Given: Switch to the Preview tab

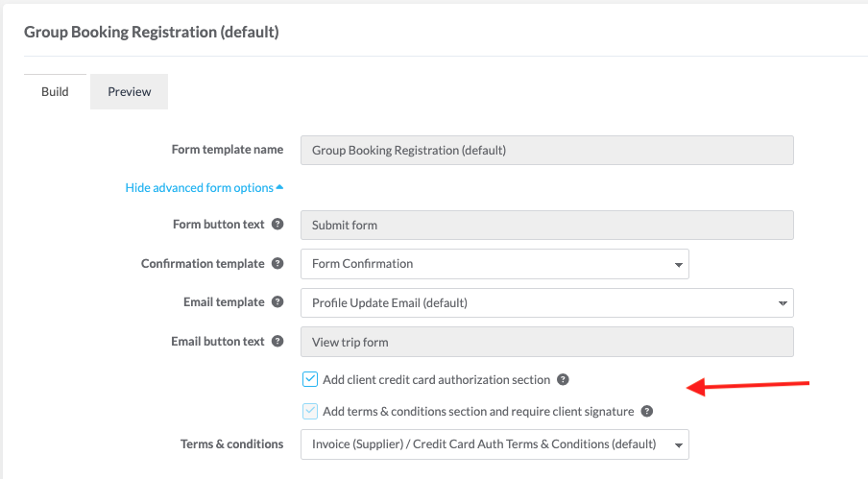Looking at the screenshot, I should pos(130,92).
